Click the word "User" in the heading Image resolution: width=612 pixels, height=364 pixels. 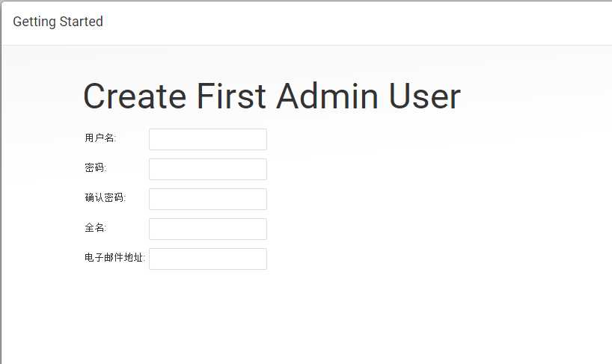tap(425, 96)
